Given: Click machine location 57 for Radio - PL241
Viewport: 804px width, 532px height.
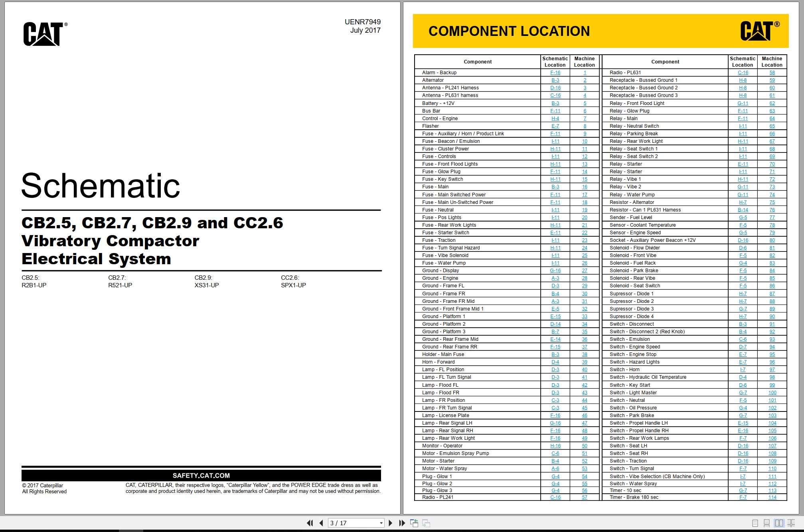Looking at the screenshot, I should pos(585,497).
